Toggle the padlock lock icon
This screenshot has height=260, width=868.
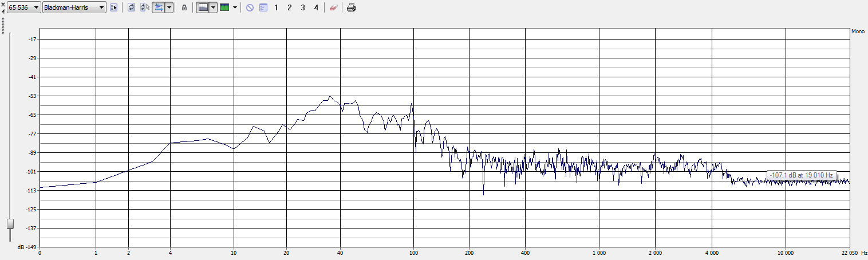184,7
